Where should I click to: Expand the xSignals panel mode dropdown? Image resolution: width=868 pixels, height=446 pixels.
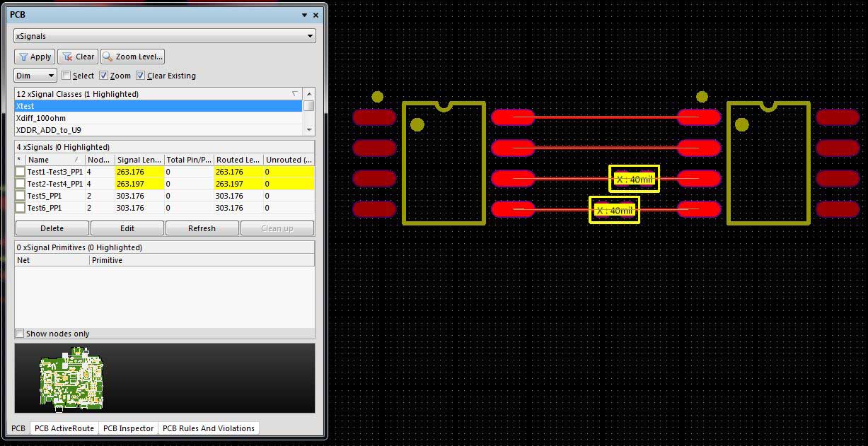click(x=310, y=36)
